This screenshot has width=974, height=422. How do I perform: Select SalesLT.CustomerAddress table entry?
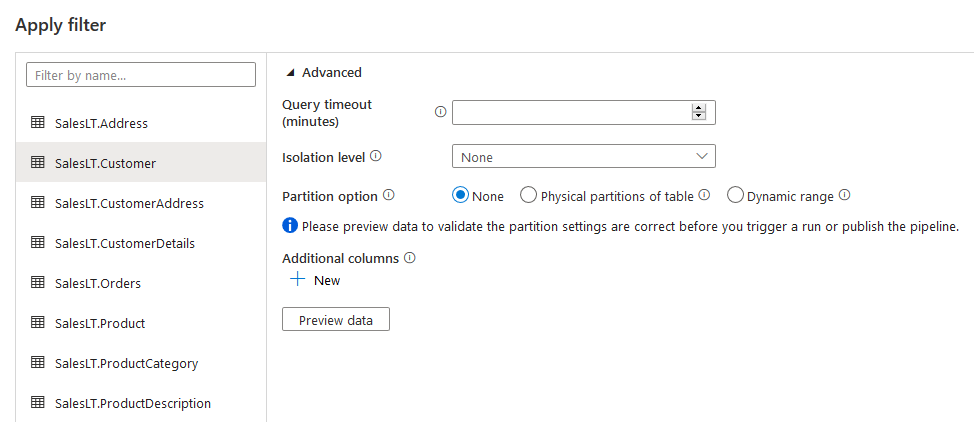(x=129, y=203)
